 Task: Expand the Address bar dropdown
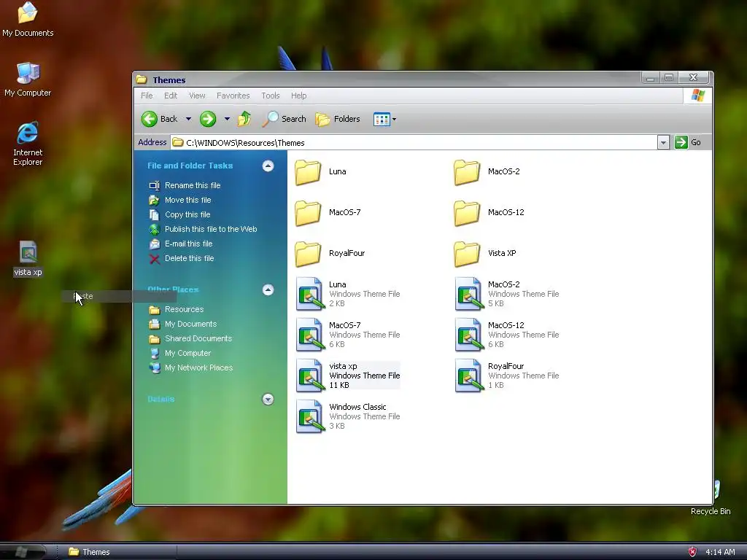tap(663, 142)
